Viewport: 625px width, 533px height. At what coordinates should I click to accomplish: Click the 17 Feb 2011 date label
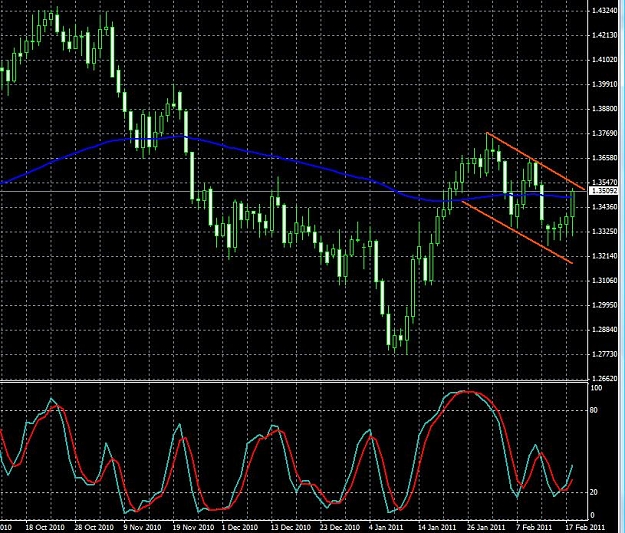(x=586, y=527)
